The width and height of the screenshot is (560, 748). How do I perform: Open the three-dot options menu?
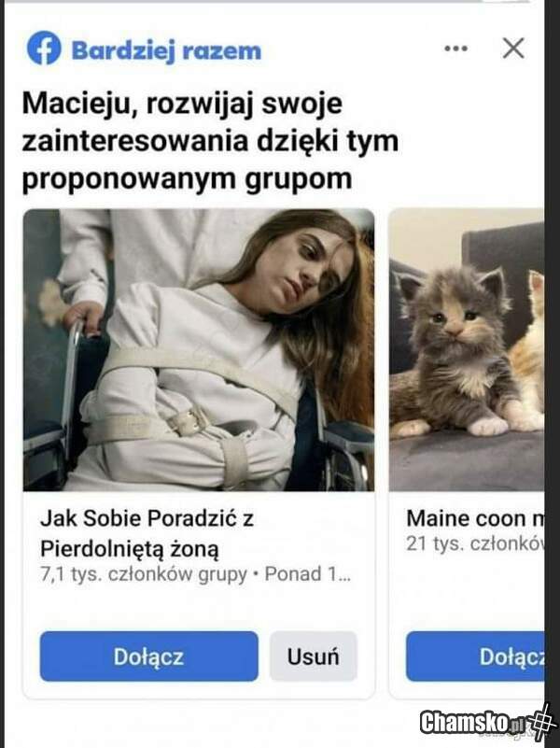point(455,49)
